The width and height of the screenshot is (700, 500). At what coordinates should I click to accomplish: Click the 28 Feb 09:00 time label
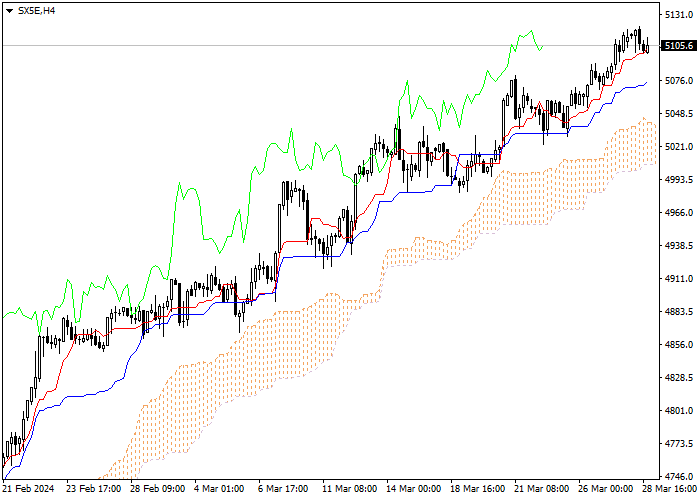pos(158,489)
